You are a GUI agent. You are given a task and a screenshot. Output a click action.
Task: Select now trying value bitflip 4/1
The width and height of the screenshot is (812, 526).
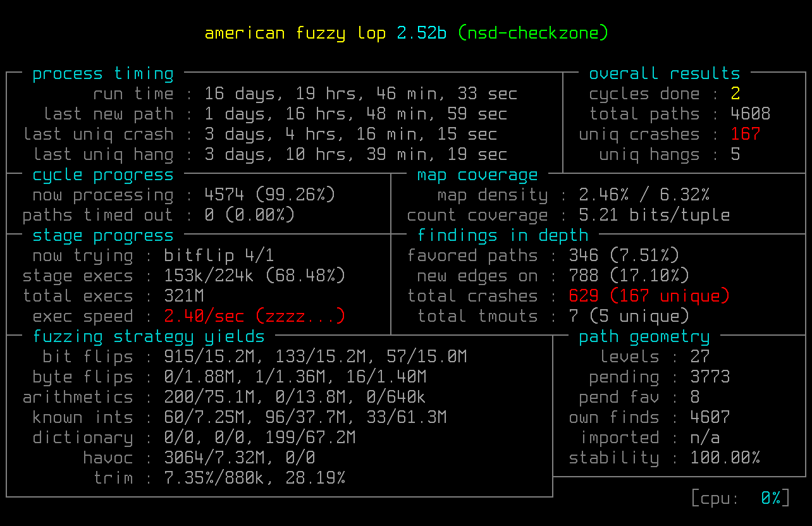click(219, 256)
